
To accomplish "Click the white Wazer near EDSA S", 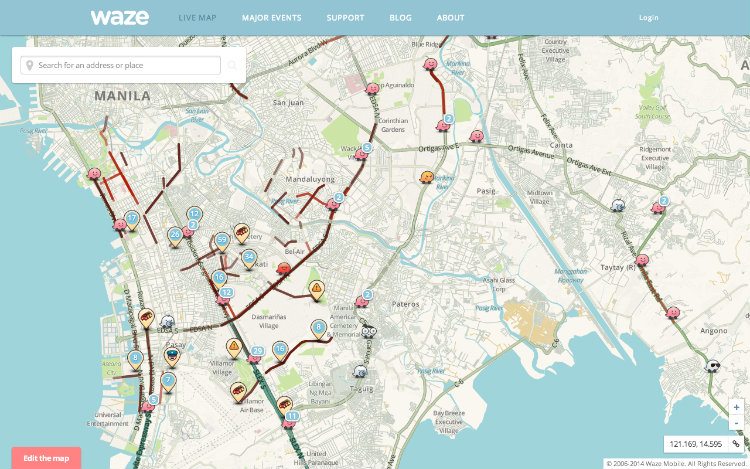I will [x=167, y=321].
